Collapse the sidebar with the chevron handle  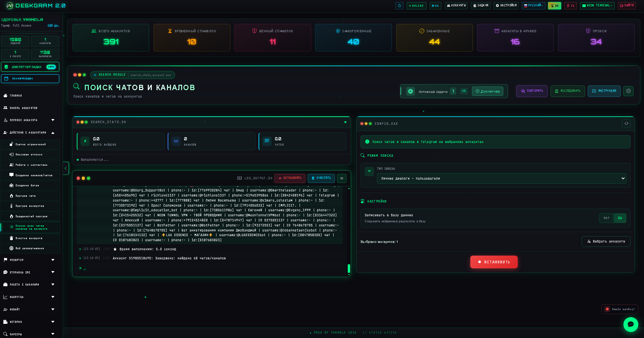click(x=66, y=168)
